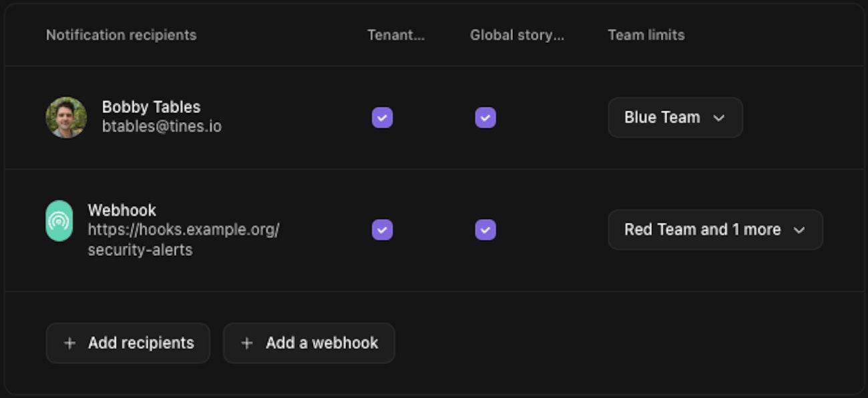Click the Add a webhook button
The height and width of the screenshot is (398, 868).
click(x=309, y=343)
